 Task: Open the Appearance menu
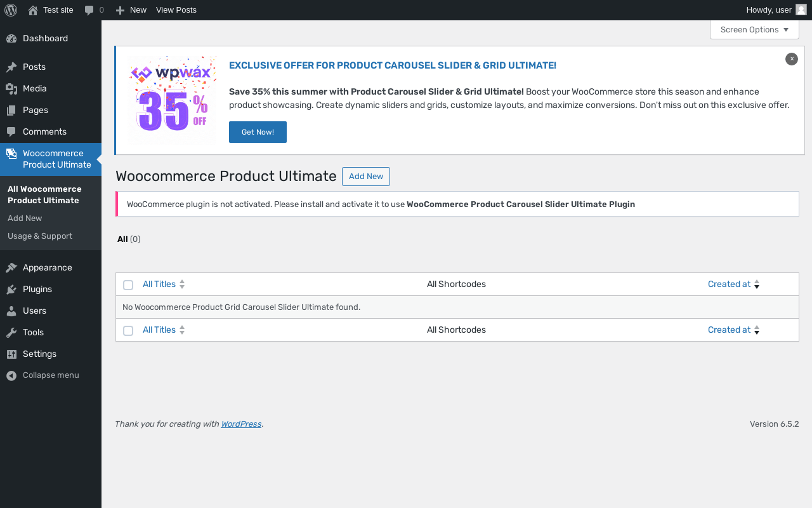(x=48, y=268)
